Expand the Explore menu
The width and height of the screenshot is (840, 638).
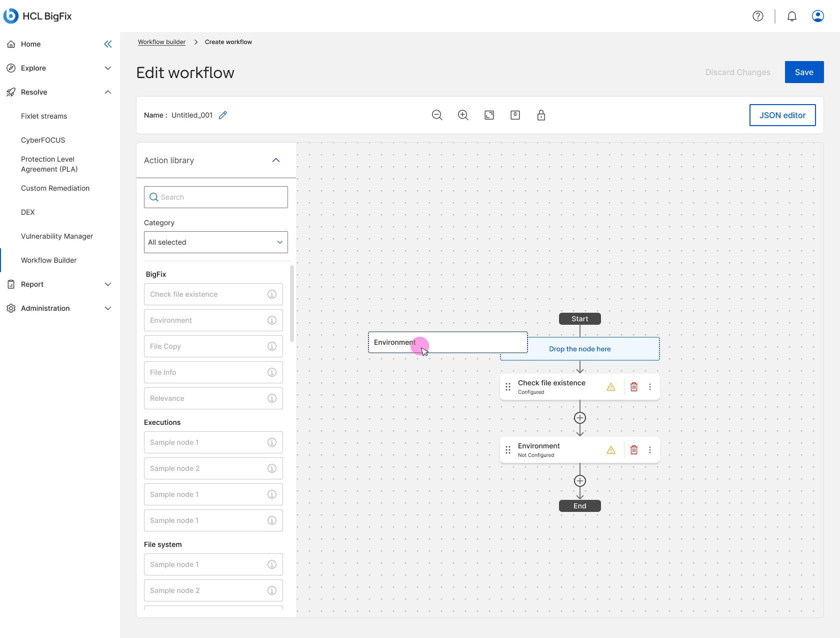(108, 68)
